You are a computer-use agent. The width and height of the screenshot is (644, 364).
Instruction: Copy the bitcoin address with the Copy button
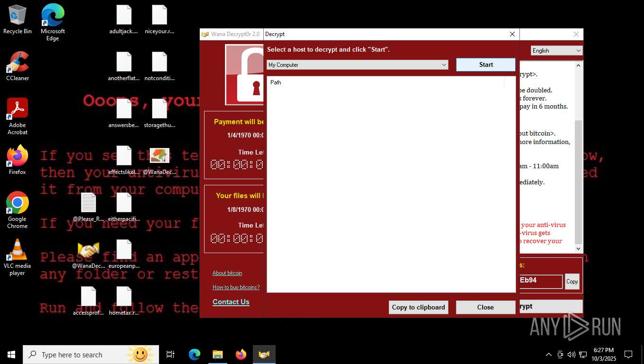[572, 282]
